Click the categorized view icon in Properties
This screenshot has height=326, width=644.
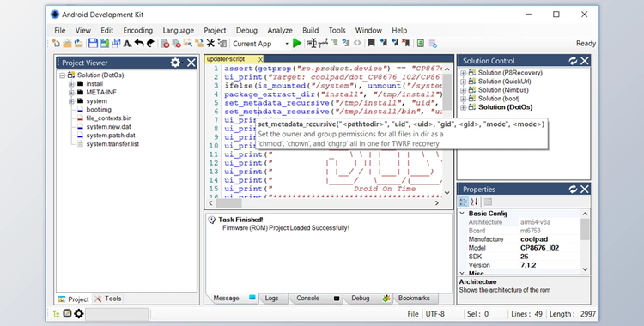point(464,202)
